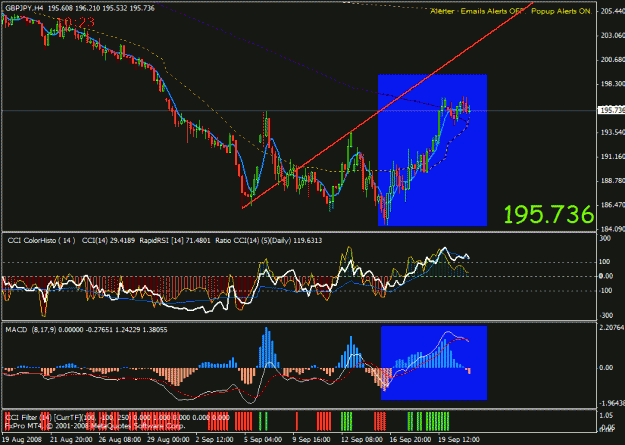Click the 29 Aug 00:00 time label
The image size is (625, 445).
(168, 439)
